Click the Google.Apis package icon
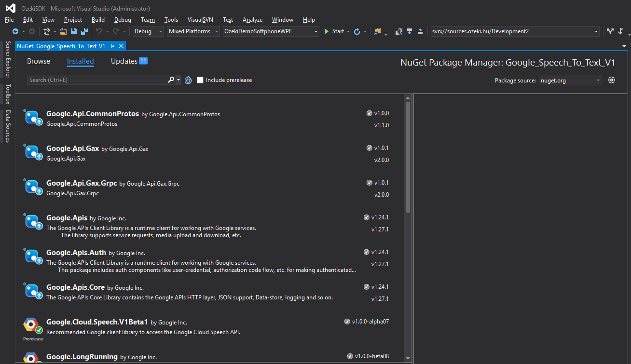This screenshot has height=364, width=631. 32,222
